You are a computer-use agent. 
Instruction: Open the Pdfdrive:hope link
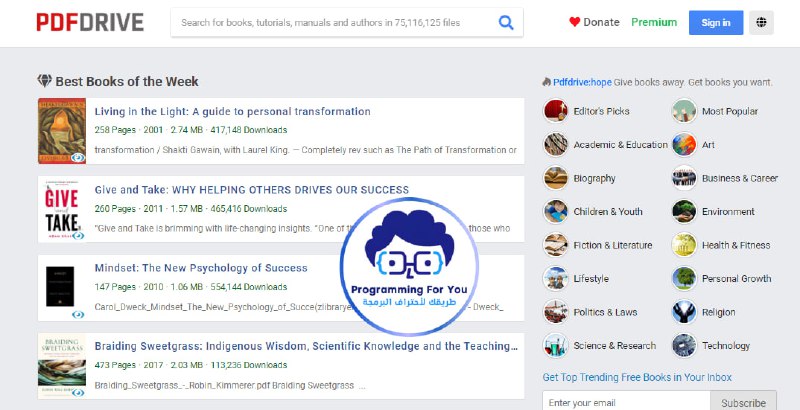pos(582,82)
